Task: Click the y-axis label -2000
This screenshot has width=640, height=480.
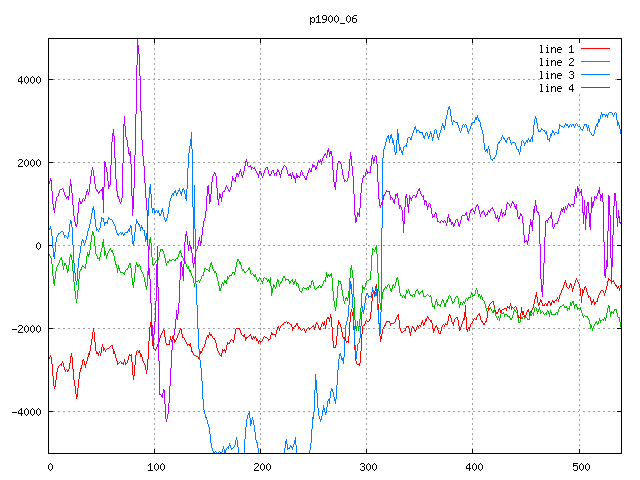Action: 24,329
